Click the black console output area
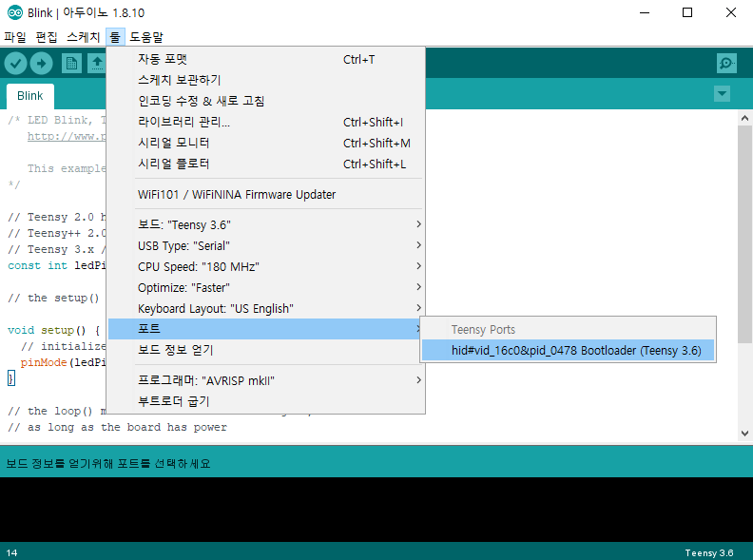753x560 pixels. (x=376, y=510)
